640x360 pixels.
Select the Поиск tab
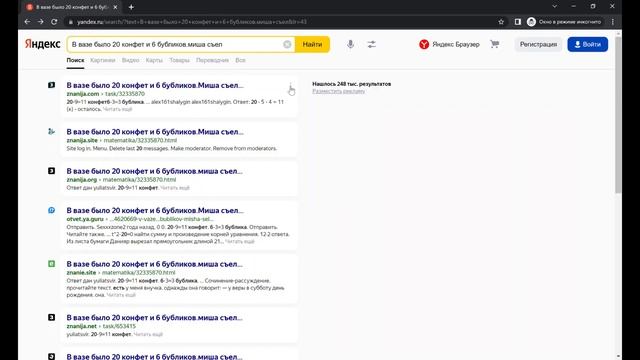click(x=75, y=60)
